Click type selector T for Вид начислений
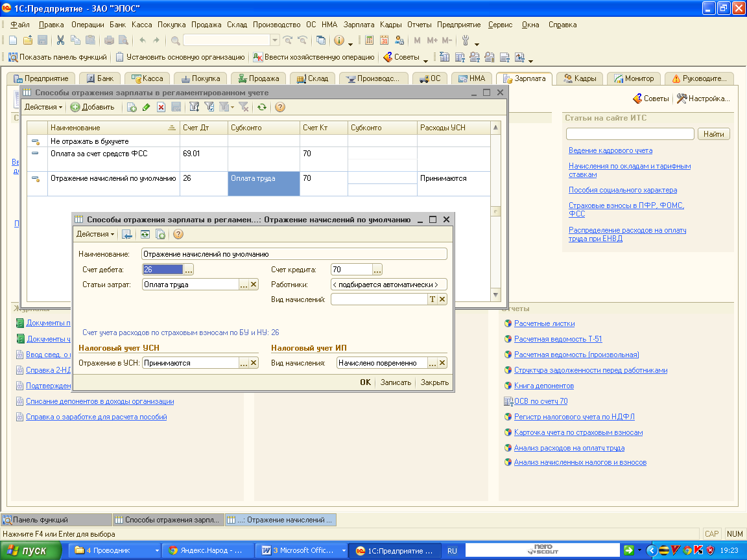The height and width of the screenshot is (560, 747). click(432, 299)
